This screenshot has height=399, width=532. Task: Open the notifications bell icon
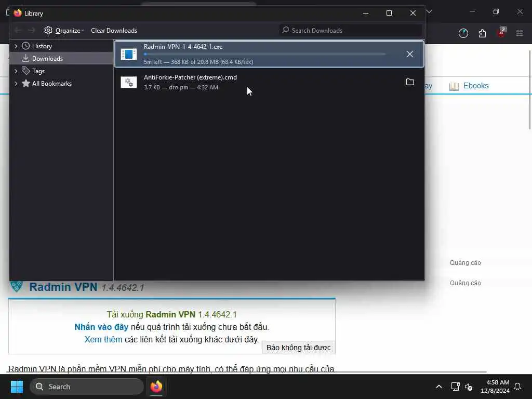pyautogui.click(x=517, y=387)
